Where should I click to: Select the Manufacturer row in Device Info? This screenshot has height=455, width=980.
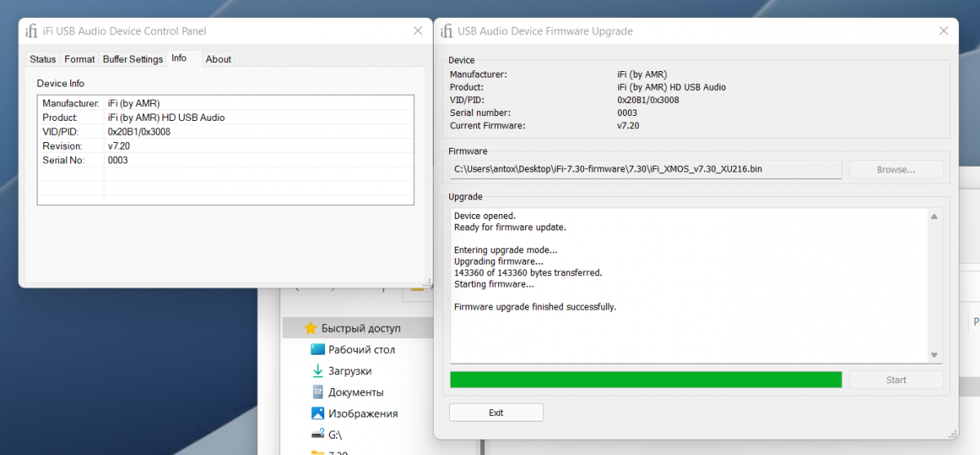click(x=225, y=104)
